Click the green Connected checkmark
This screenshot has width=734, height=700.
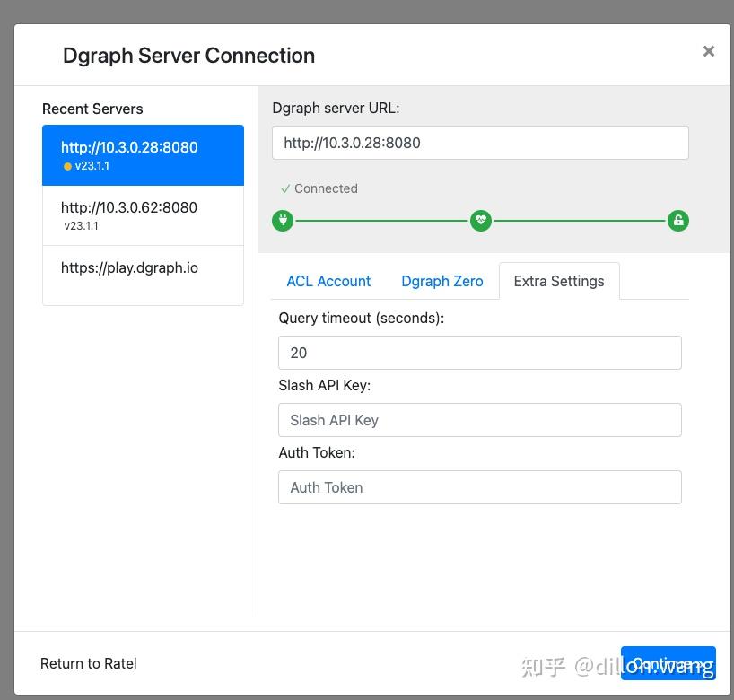tap(285, 188)
